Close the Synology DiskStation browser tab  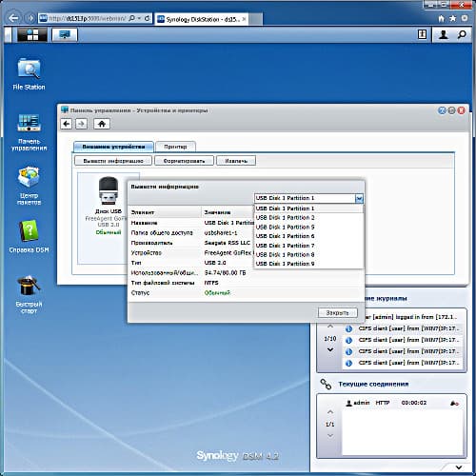244,19
